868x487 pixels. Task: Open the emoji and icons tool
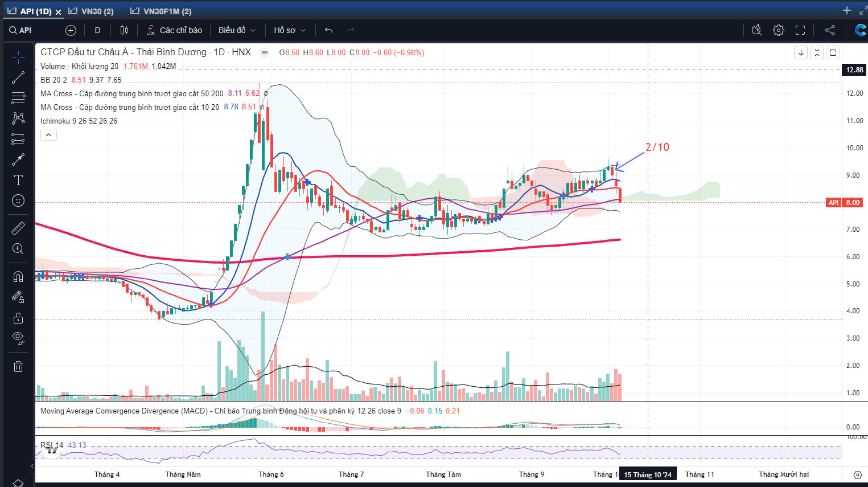(18, 200)
